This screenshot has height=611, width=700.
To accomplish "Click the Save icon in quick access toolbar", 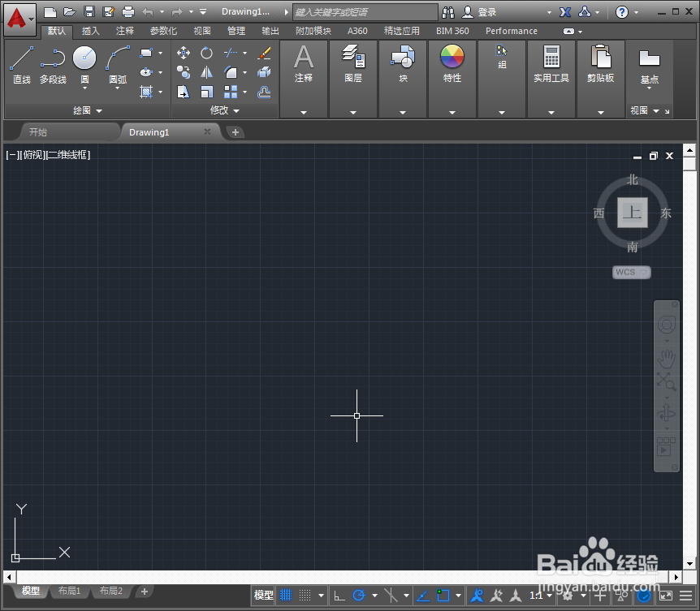I will (89, 11).
